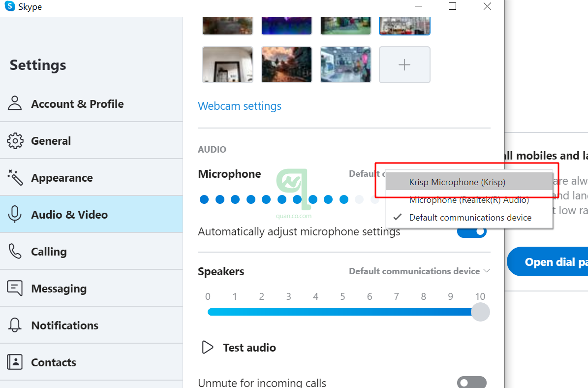Screen dimensions: 588x388
Task: Switch to the General settings tab
Action: point(92,141)
